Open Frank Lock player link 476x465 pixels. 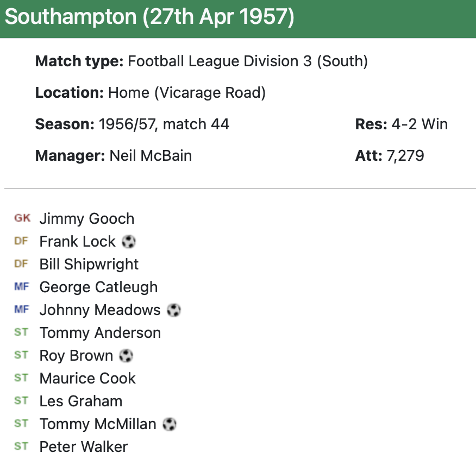tap(78, 242)
